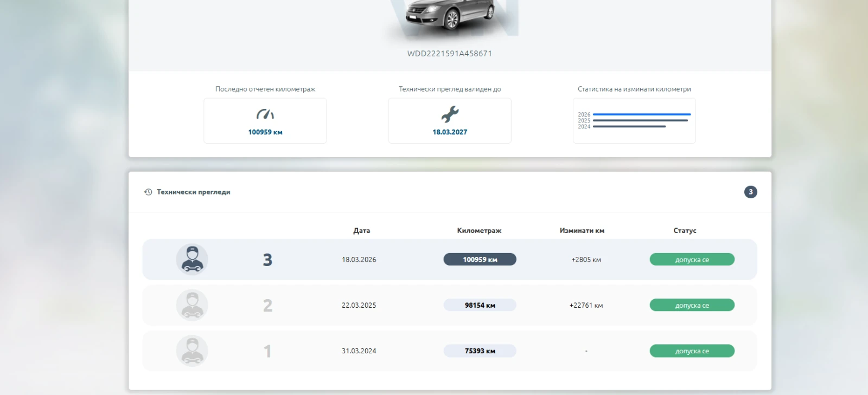The image size is (868, 395).
Task: Select the mechanic avatar in inspection row 2
Action: click(192, 305)
